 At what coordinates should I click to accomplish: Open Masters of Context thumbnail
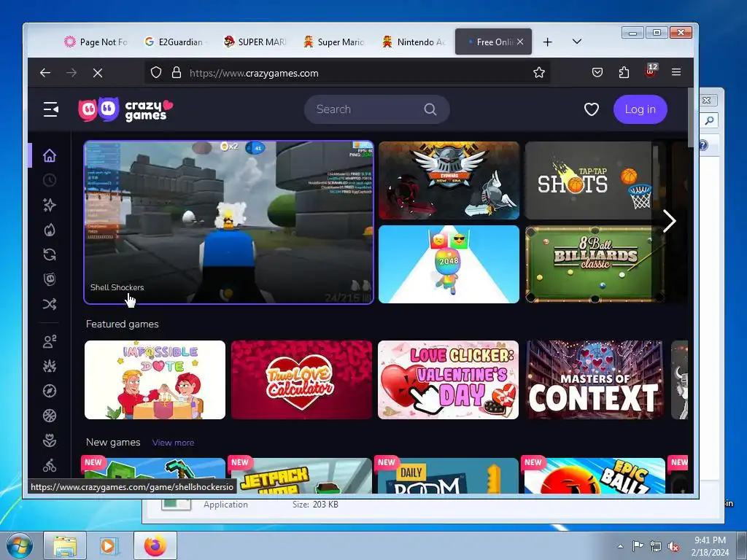tap(595, 379)
